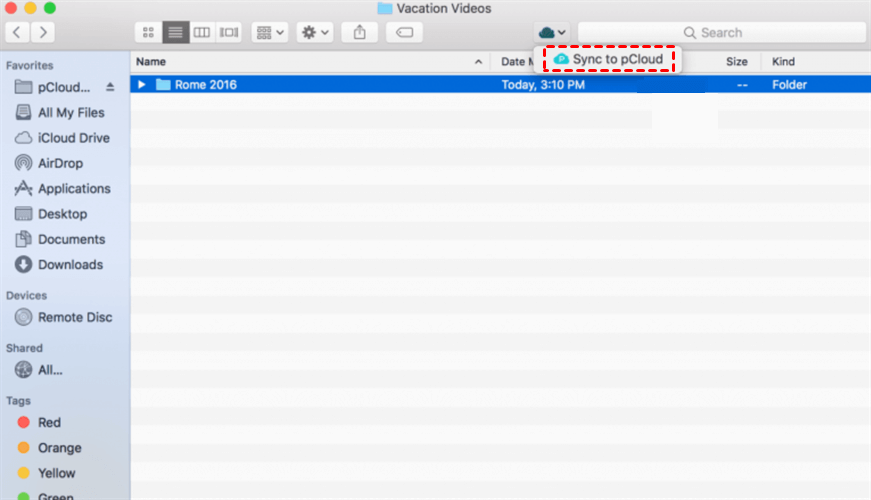
Task: Filter by the Yellow tag
Action: tap(47, 473)
